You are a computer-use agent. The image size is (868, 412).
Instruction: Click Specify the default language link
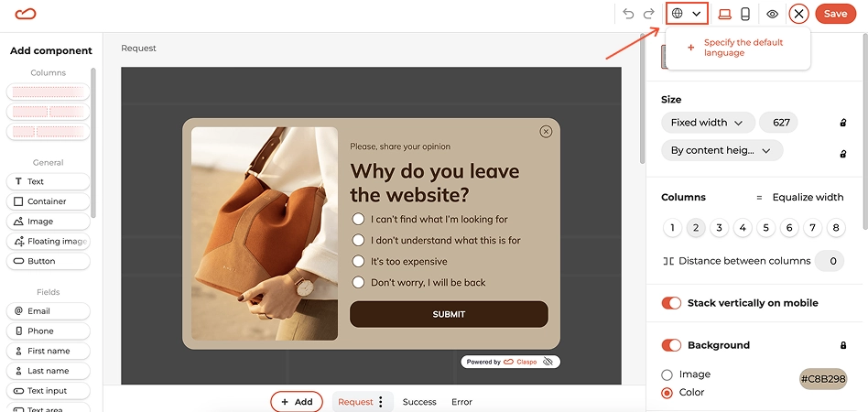coord(743,48)
